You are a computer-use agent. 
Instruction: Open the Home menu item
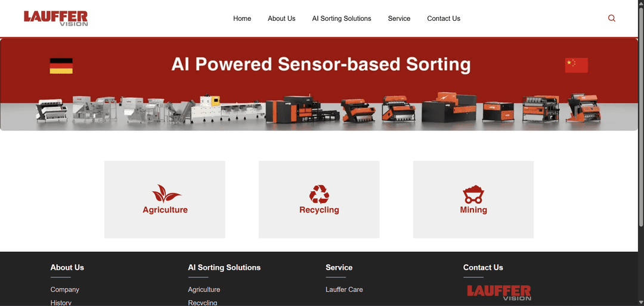coord(242,18)
